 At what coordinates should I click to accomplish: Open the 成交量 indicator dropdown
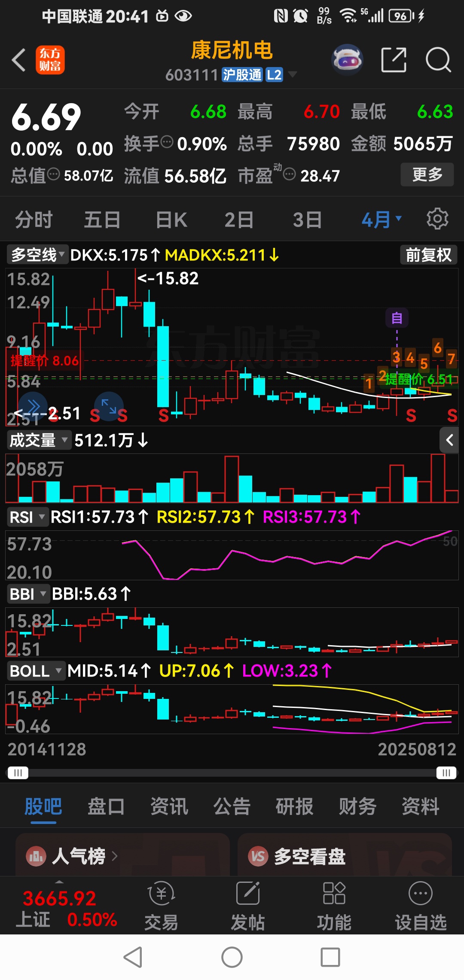(39, 440)
